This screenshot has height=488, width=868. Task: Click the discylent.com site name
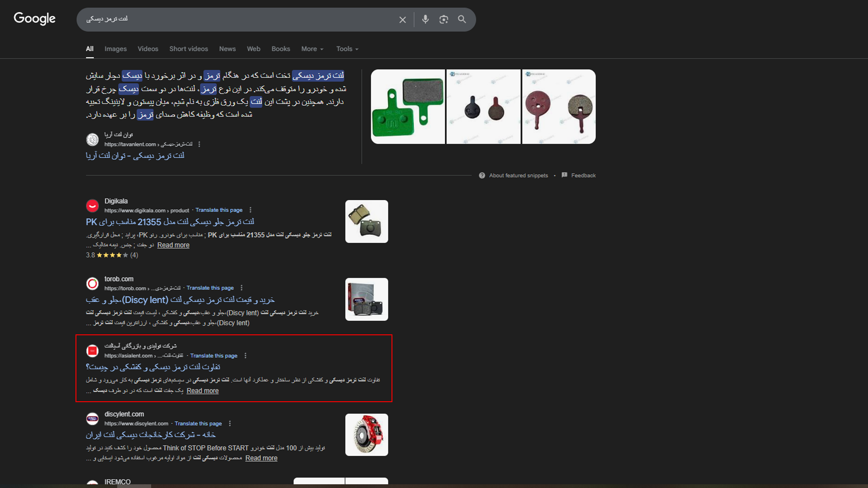(x=124, y=414)
